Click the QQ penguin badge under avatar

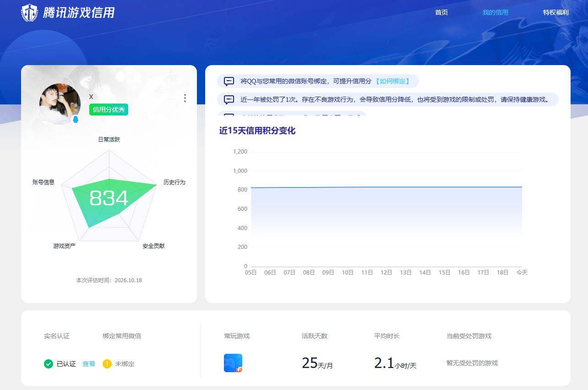76,119
